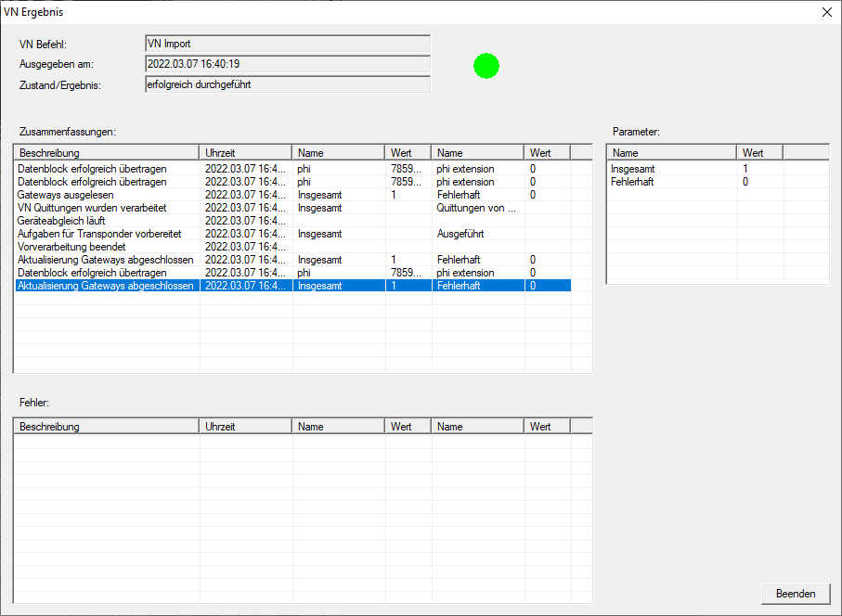Click the VN Befehl text field
Screen dimensions: 842x616
(288, 44)
